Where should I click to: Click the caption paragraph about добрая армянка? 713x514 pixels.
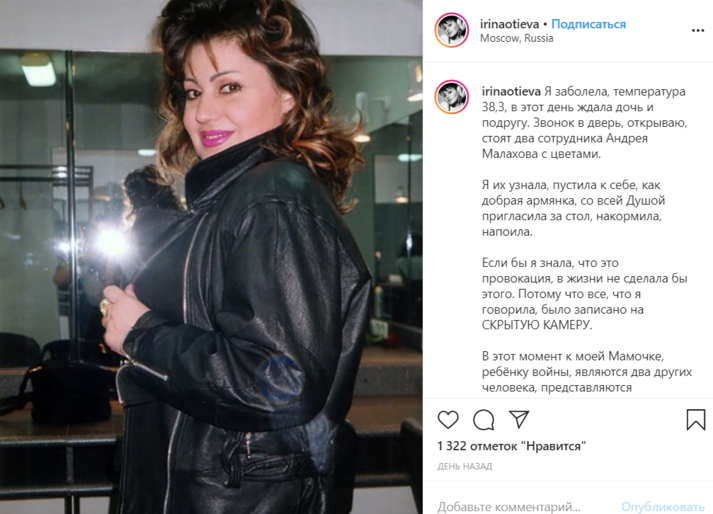pyautogui.click(x=573, y=208)
